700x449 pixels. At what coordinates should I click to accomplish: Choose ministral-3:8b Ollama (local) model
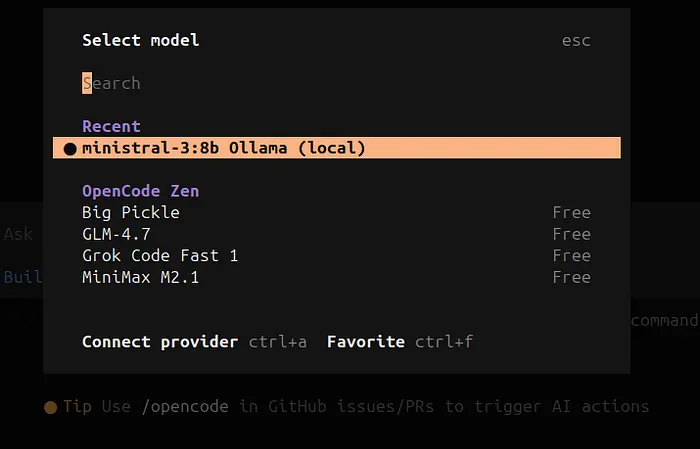coord(224,148)
